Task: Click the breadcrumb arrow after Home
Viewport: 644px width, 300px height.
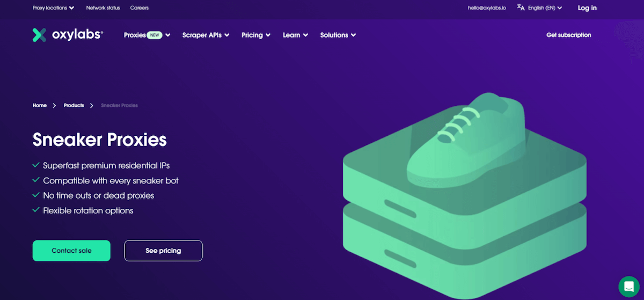Action: [55, 106]
